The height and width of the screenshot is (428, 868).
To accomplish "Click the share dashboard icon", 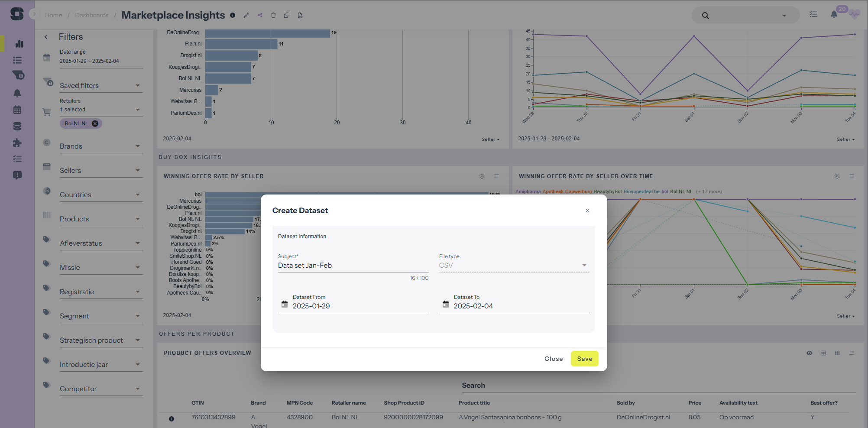I will [x=260, y=15].
